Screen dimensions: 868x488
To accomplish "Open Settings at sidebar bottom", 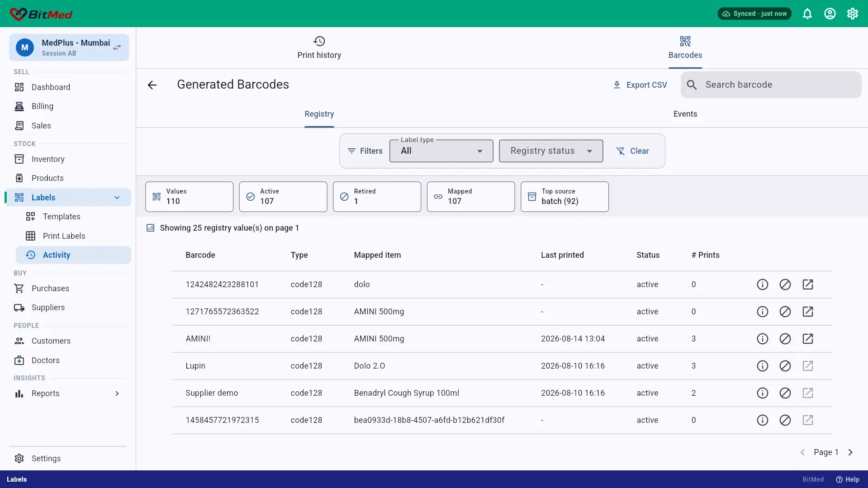I will [x=68, y=459].
